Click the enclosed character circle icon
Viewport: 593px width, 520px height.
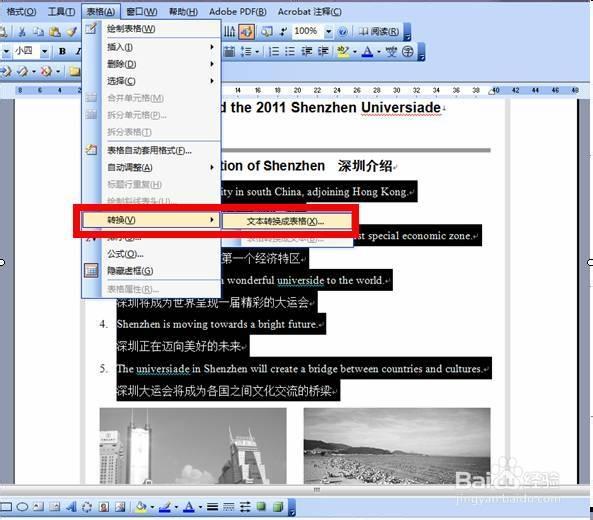(x=408, y=51)
